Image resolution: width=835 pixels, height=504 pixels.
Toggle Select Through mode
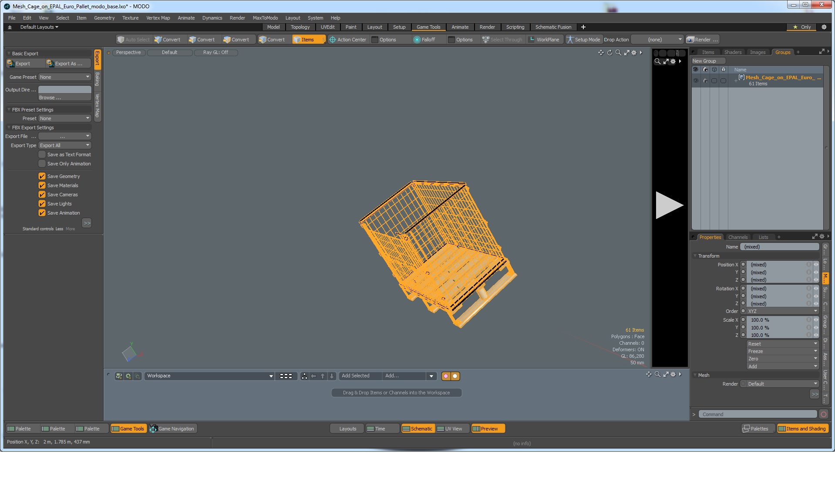502,40
